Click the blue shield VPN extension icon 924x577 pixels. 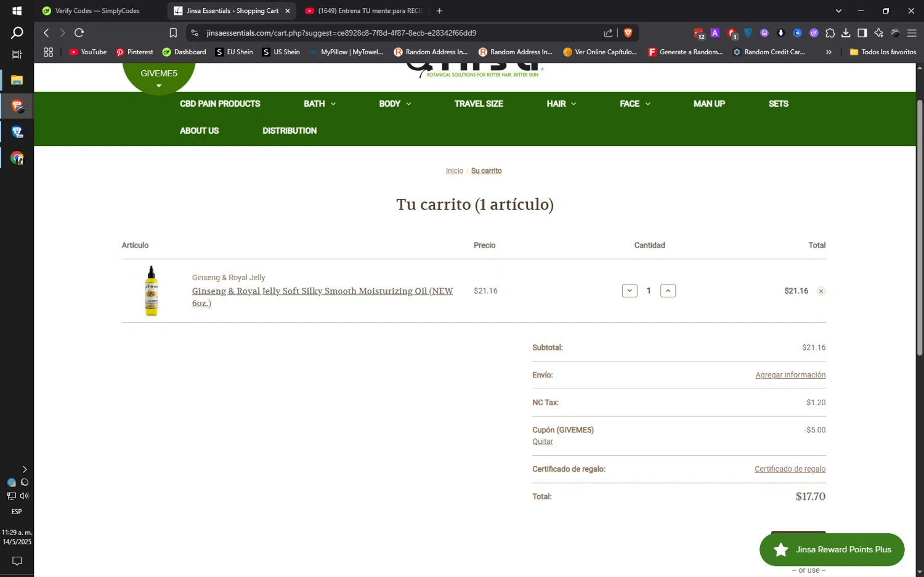[x=748, y=33]
